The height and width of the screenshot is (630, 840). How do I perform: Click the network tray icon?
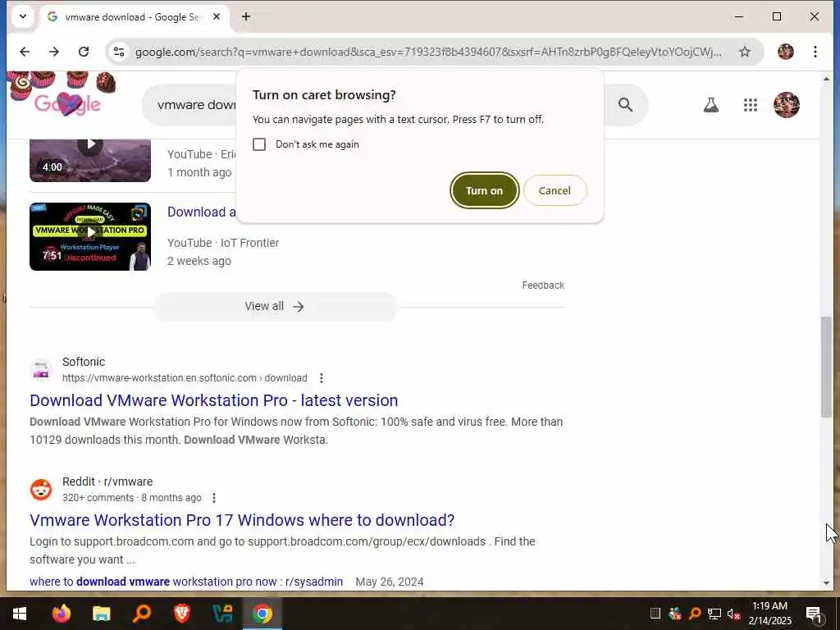pos(714,614)
